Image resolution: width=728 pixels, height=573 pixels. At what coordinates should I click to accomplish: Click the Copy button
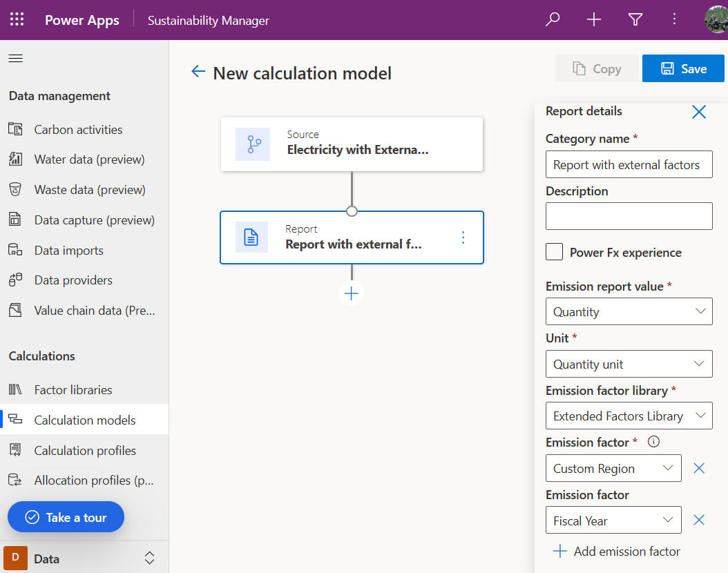point(597,68)
